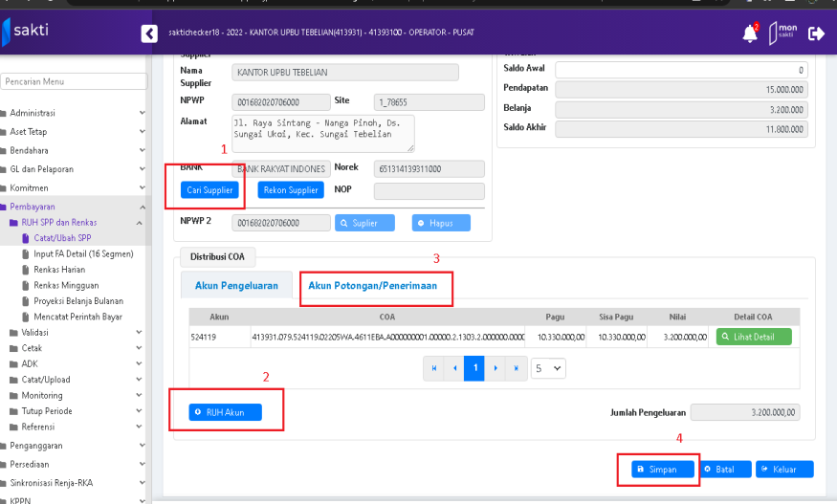Screen dimensions: 837x504
Task: Open rows-per-page dropdown showing 5
Action: click(x=548, y=367)
